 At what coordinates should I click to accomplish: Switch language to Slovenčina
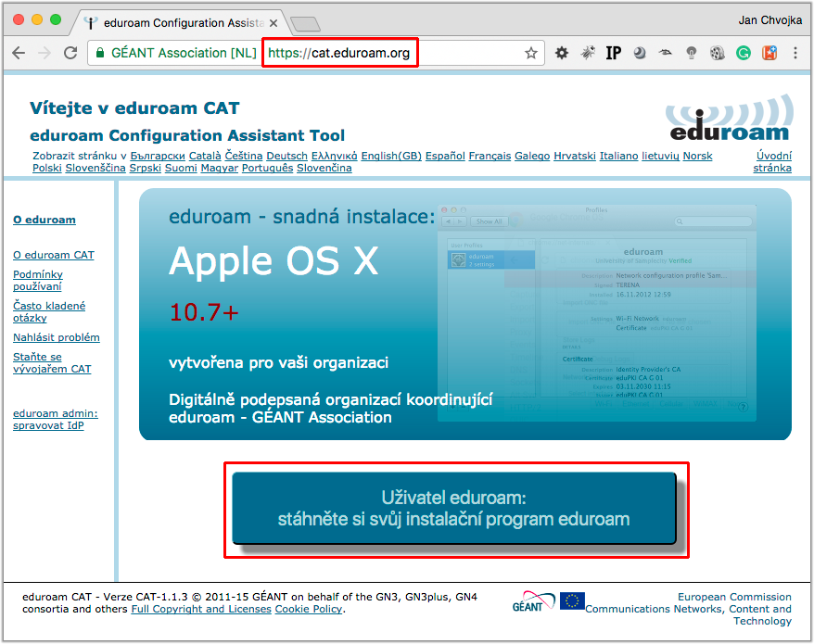click(x=324, y=168)
